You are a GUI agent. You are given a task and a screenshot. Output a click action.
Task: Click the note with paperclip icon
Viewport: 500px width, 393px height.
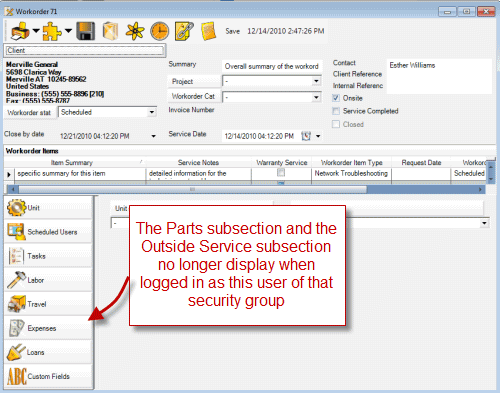click(184, 31)
